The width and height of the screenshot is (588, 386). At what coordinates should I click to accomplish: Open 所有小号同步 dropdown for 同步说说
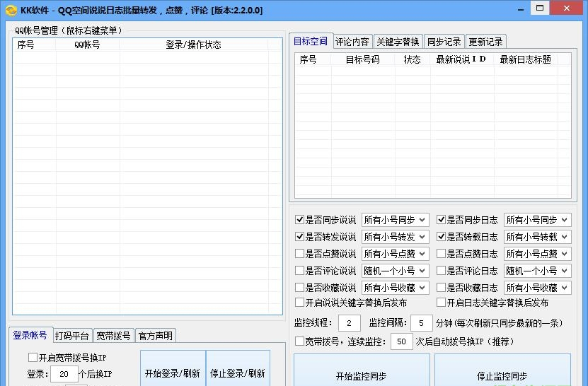tap(395, 220)
